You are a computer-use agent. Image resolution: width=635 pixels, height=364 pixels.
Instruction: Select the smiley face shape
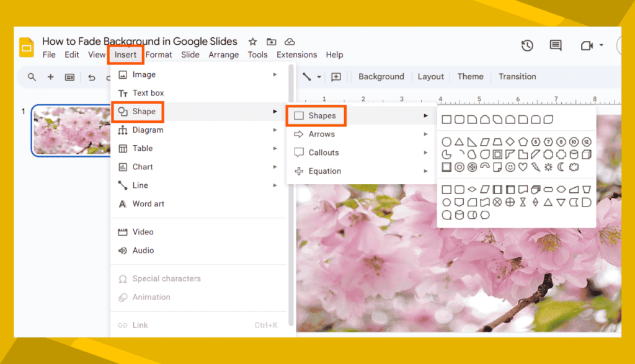(x=510, y=167)
